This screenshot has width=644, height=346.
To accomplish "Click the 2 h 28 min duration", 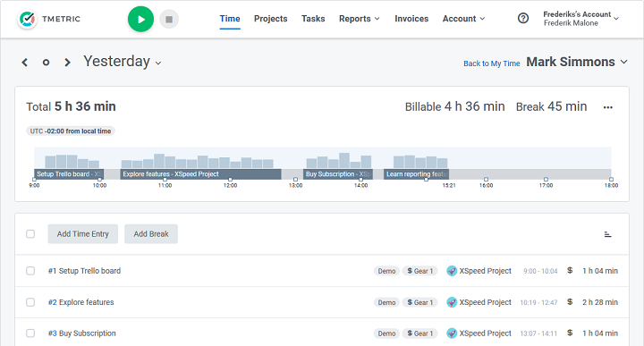I will [599, 302].
